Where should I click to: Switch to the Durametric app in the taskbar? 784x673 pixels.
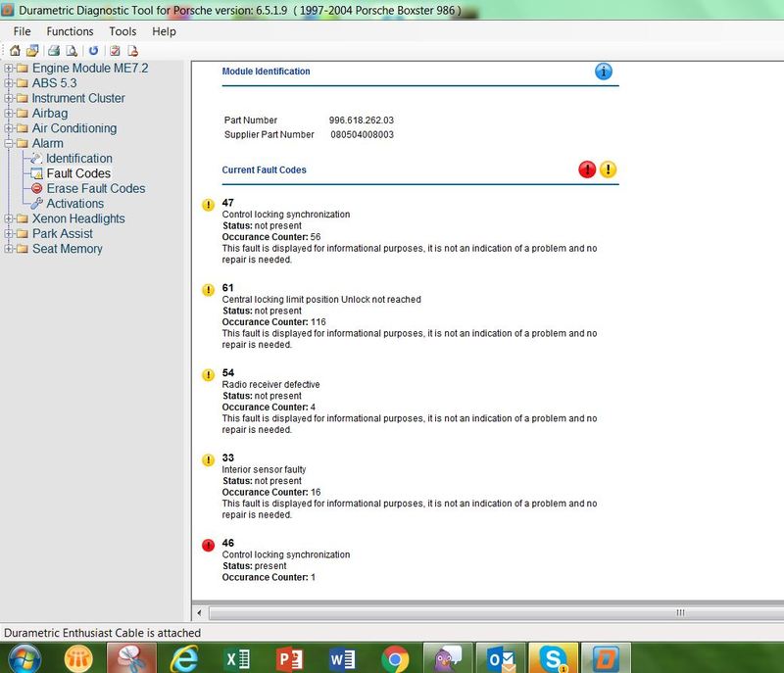(x=607, y=658)
